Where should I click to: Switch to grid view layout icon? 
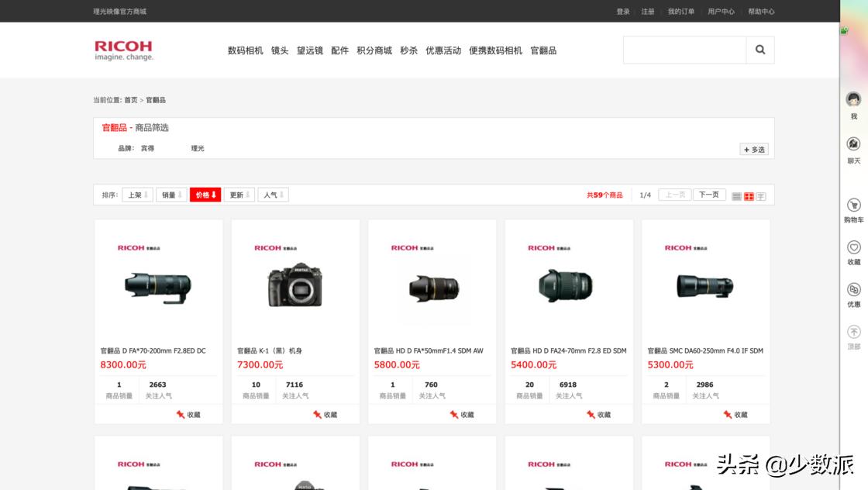[749, 196]
